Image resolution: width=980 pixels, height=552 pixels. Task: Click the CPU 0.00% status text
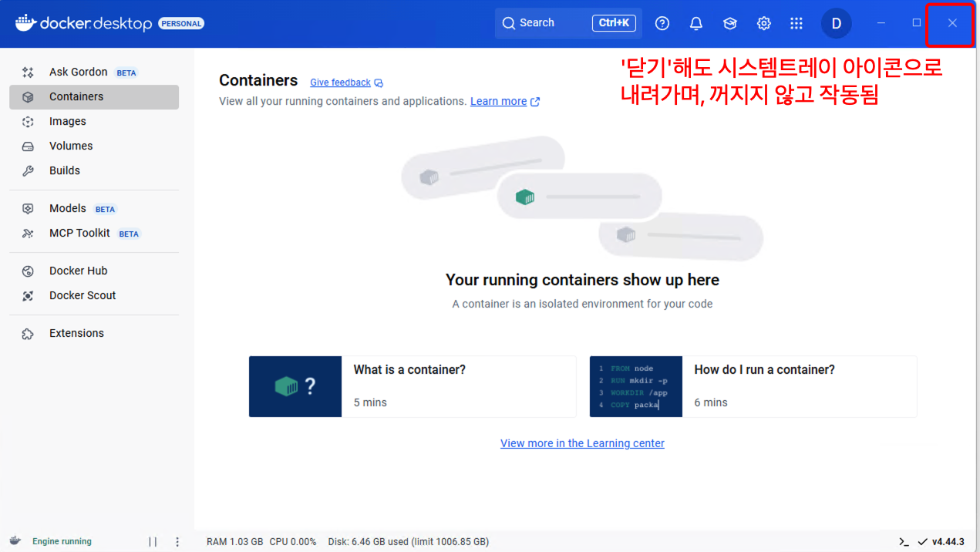click(293, 542)
